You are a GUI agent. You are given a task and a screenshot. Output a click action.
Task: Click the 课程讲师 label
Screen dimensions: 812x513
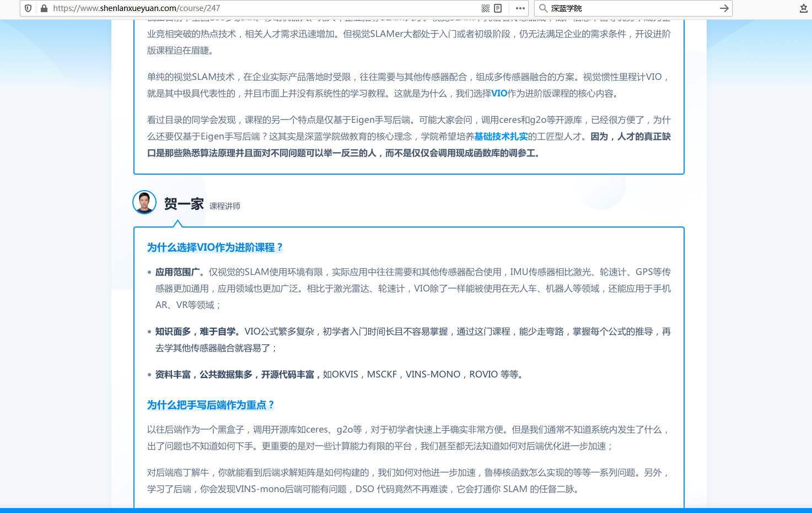[x=225, y=206]
